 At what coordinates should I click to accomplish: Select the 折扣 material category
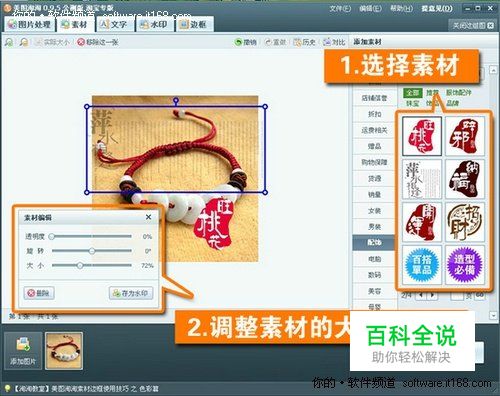[374, 114]
